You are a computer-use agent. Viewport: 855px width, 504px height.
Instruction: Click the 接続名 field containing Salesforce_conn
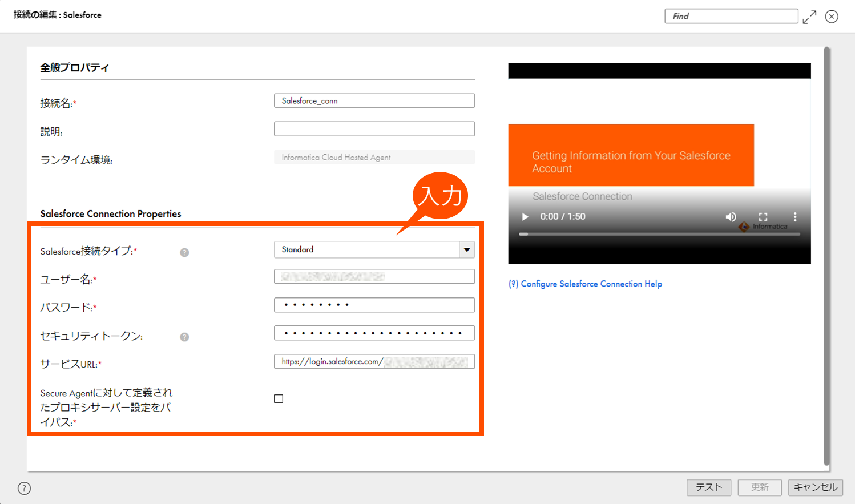tap(374, 100)
